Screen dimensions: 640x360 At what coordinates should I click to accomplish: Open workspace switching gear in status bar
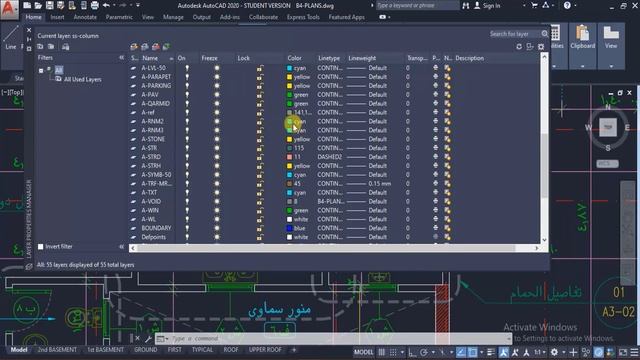pyautogui.click(x=554, y=352)
